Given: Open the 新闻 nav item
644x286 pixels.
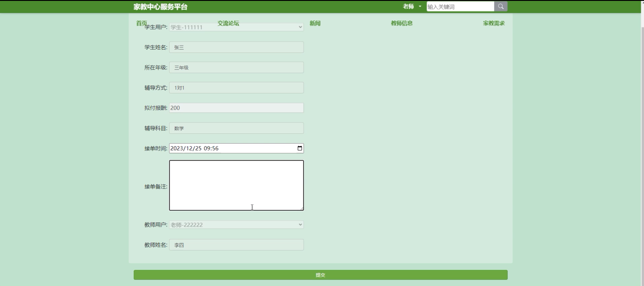Looking at the screenshot, I should click(315, 23).
